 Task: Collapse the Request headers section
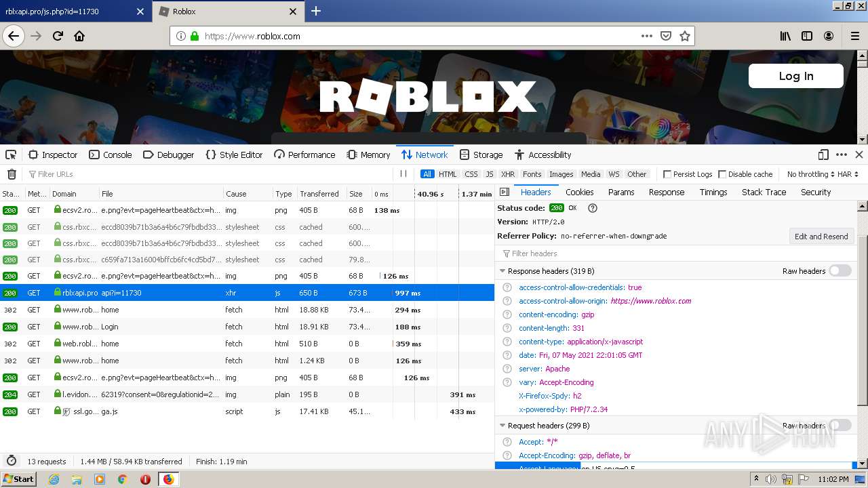click(502, 426)
